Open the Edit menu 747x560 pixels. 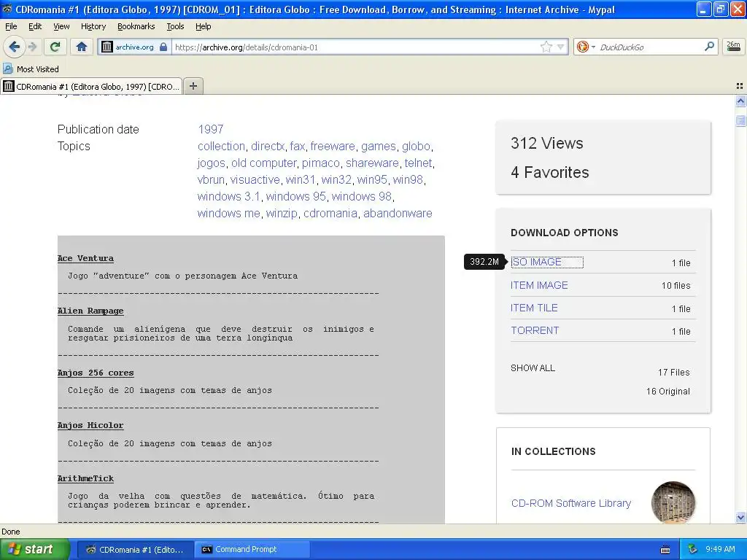(35, 26)
